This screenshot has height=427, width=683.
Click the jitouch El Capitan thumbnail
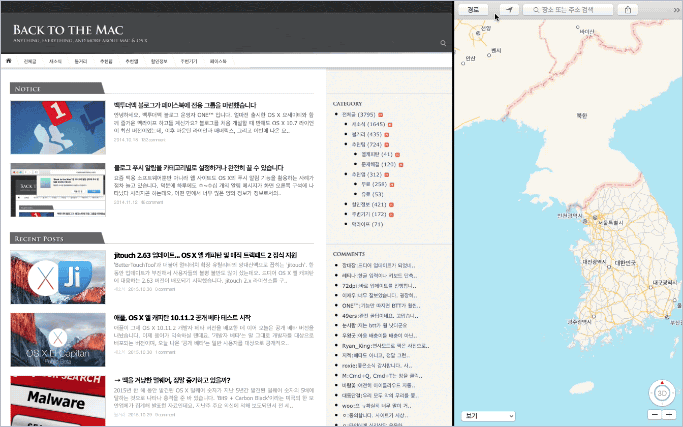tap(58, 277)
